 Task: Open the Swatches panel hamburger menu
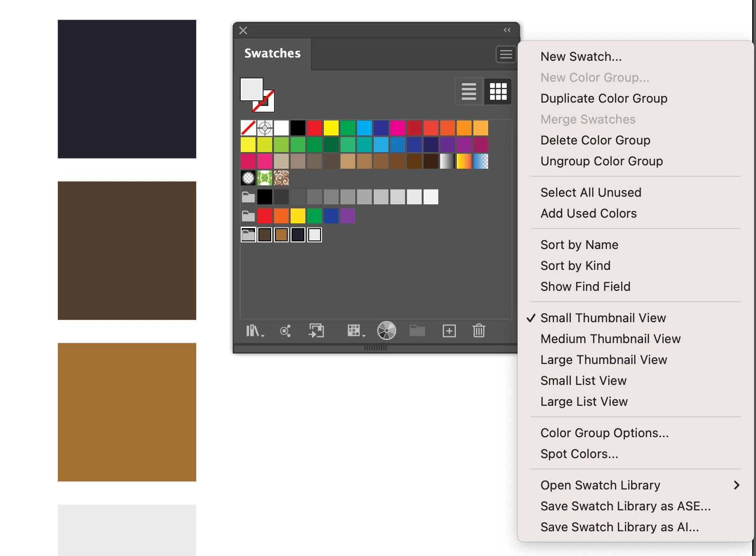(x=506, y=54)
